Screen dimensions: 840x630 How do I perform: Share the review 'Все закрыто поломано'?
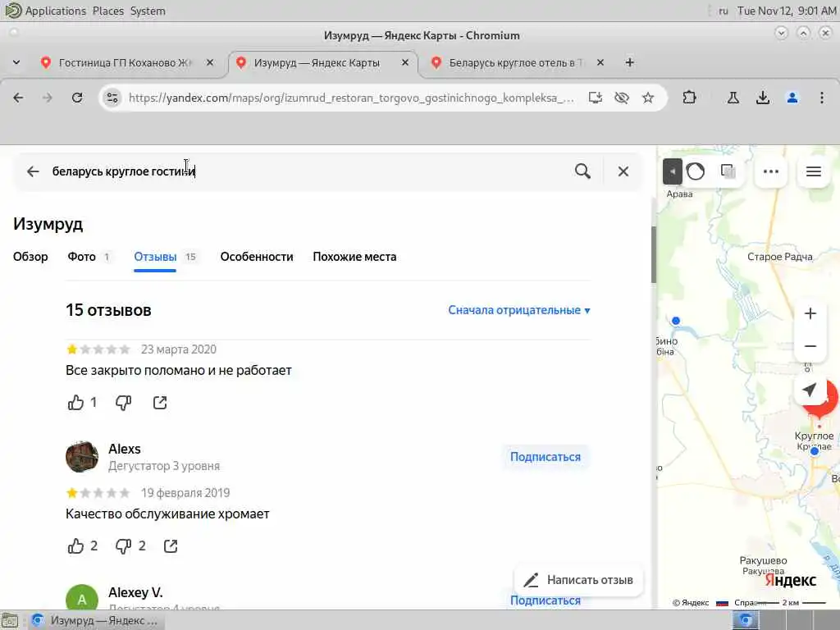[x=160, y=402]
